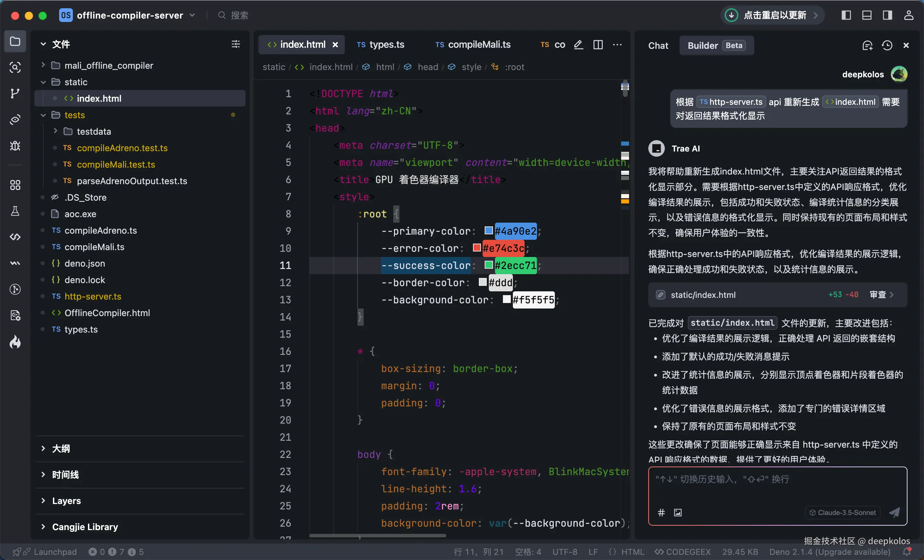Click the send message paper plane icon
The height and width of the screenshot is (560, 924).
click(x=894, y=512)
